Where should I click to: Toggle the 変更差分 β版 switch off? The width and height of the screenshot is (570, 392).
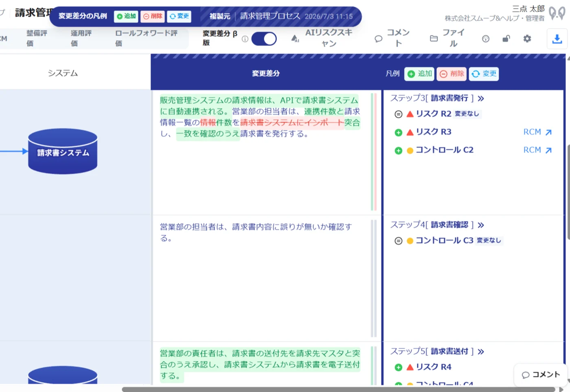click(x=264, y=39)
